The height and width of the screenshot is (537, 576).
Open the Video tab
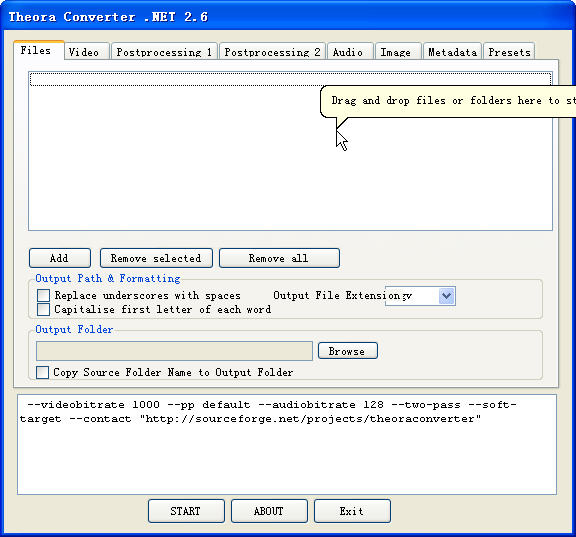point(87,52)
